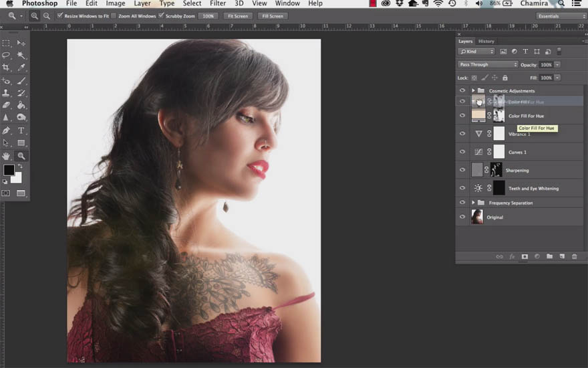Hide the Curves 1 layer
Viewport: 588px width, 368px height.
pos(462,152)
